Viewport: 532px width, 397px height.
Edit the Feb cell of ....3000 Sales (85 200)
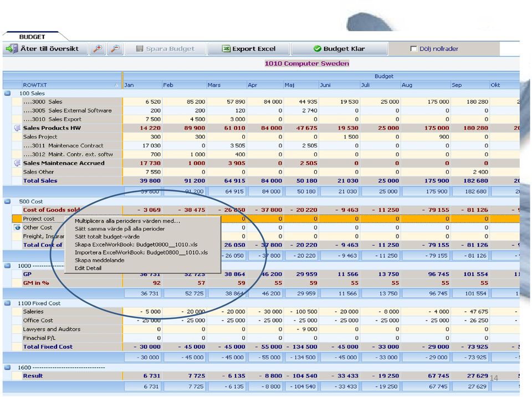(x=184, y=101)
